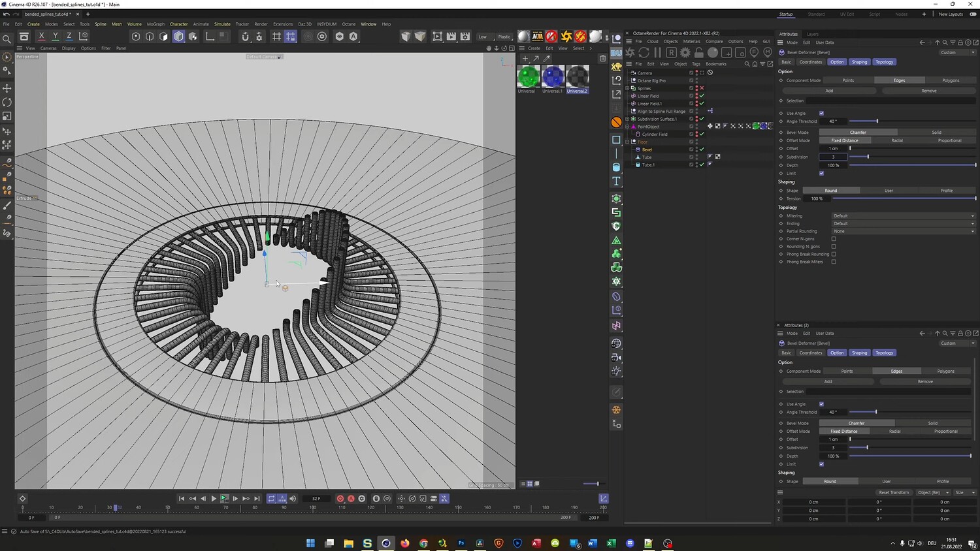Enable the Corner N-gons checkbox

coord(834,239)
